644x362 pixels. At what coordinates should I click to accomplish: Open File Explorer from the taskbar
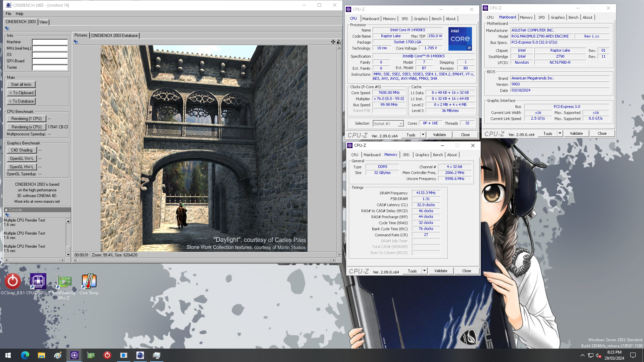[41, 355]
